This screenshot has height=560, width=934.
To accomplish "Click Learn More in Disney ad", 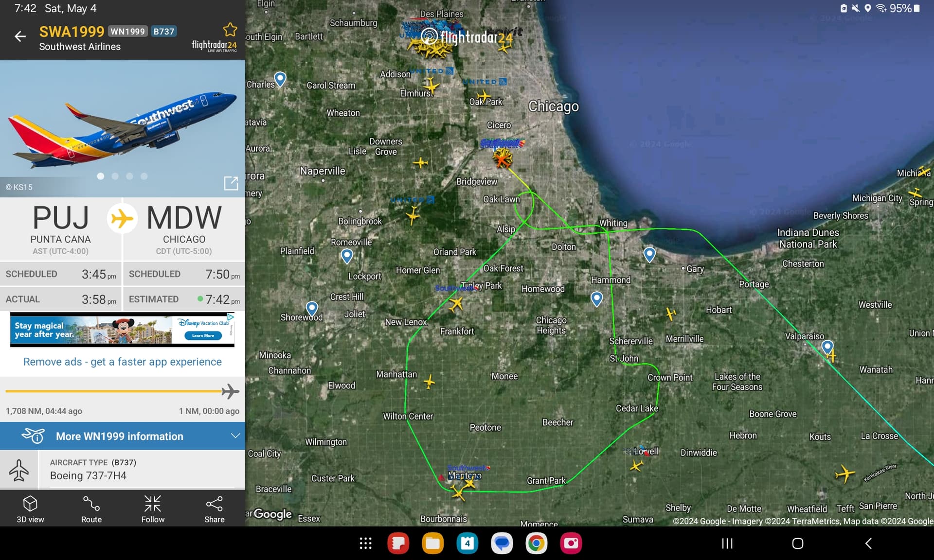I will point(203,335).
